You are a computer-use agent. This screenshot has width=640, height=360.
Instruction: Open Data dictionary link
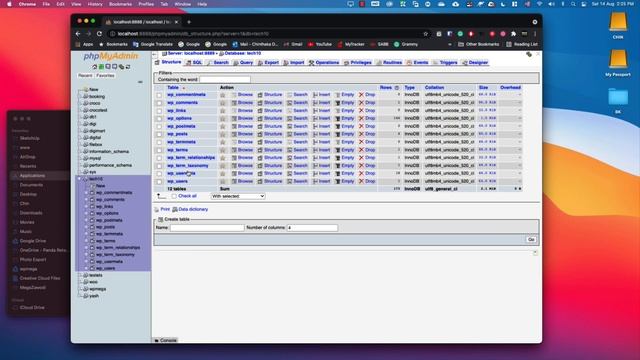pos(190,209)
